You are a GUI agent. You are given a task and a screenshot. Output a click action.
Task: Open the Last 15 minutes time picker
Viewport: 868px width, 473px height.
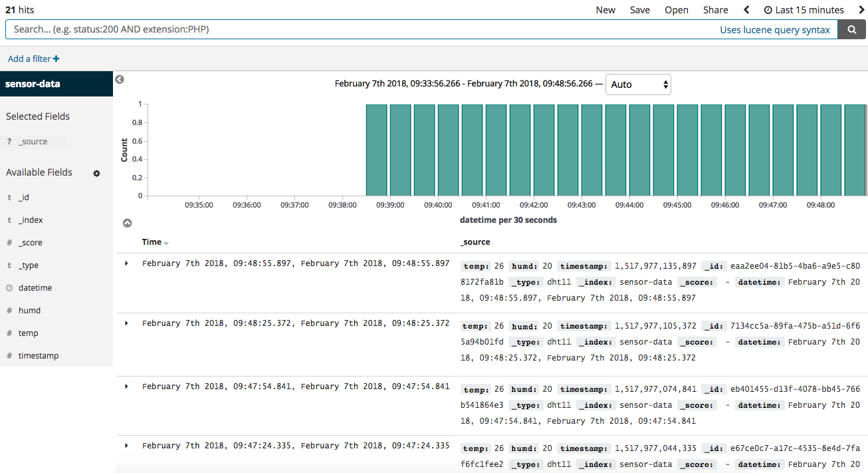pos(804,10)
